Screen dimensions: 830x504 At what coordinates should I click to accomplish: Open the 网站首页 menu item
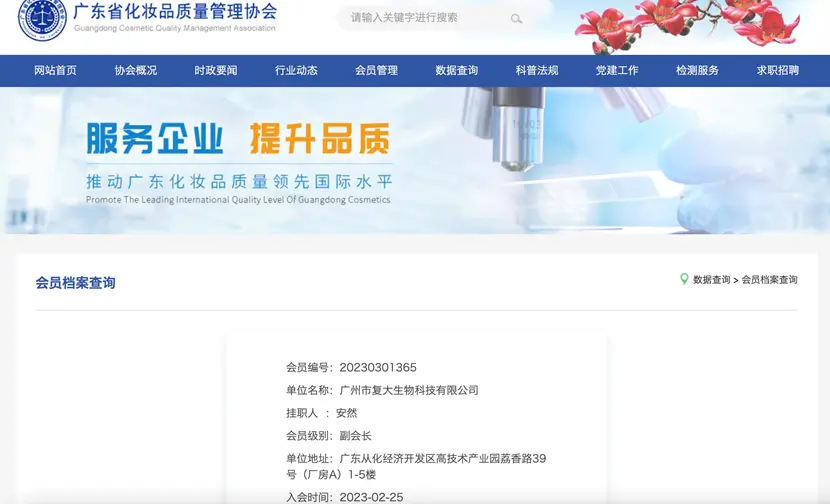click(56, 70)
